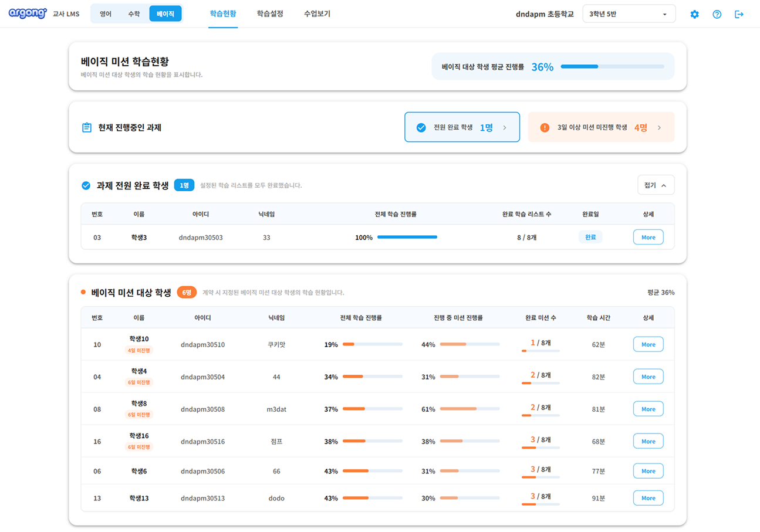760x532 pixels.
Task: Click the 8 / 8개 completed list count
Action: pyautogui.click(x=527, y=238)
